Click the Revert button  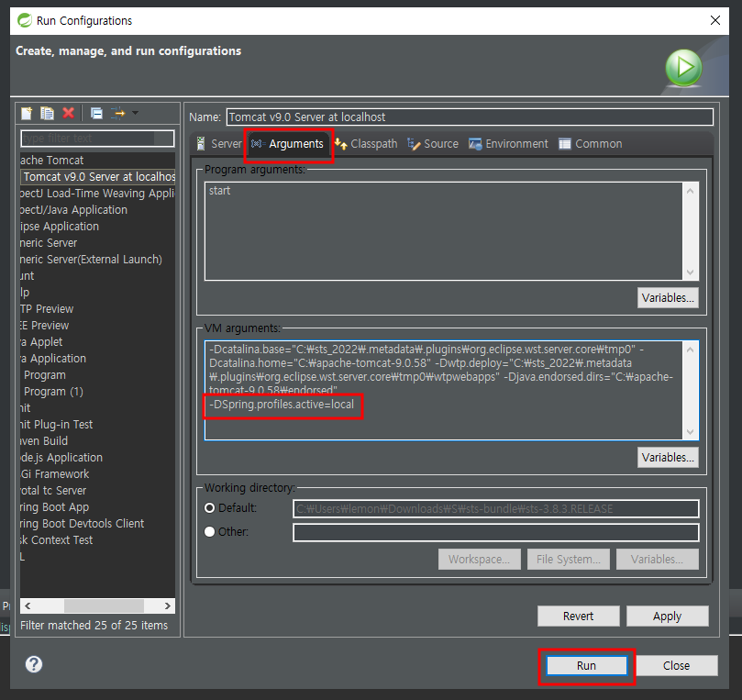(578, 616)
